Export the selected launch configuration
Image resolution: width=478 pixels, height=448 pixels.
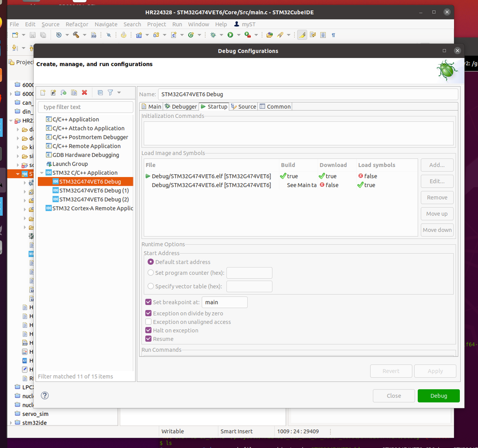(x=64, y=93)
